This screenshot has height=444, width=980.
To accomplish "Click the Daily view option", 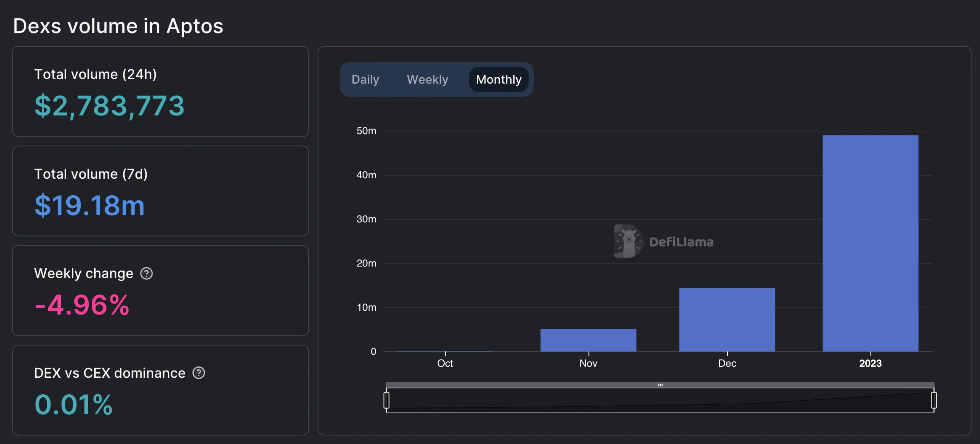I will tap(365, 79).
